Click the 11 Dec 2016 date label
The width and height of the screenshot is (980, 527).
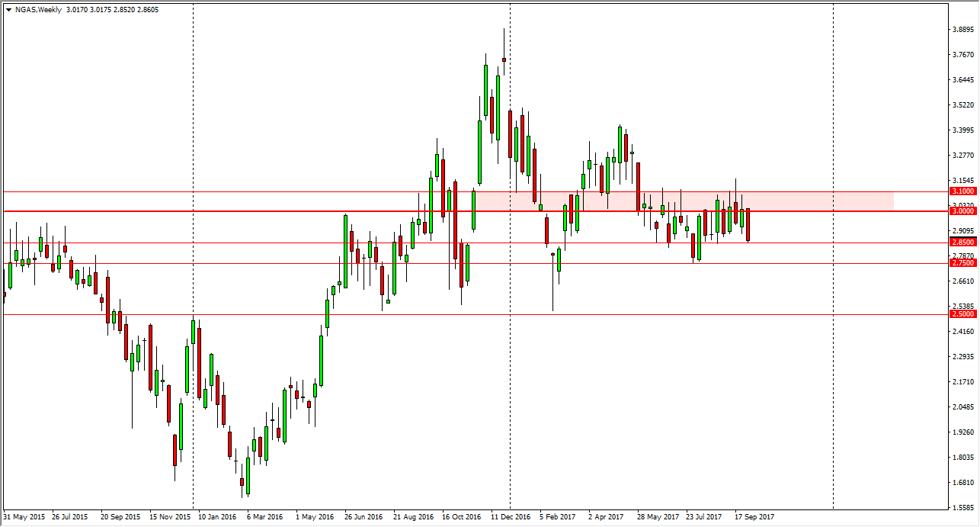[x=511, y=517]
